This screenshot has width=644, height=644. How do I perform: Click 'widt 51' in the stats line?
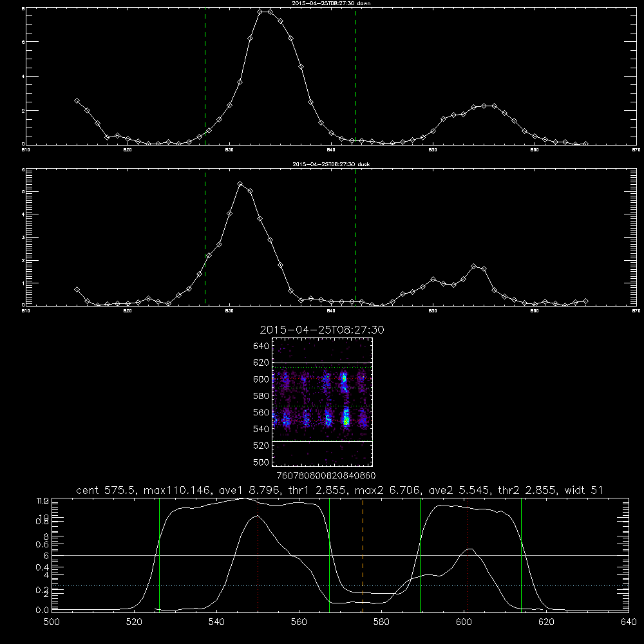[583, 490]
